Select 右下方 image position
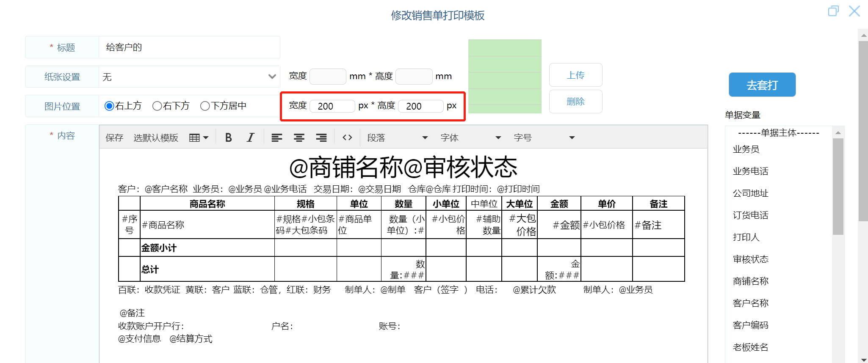Screen dimensions: 868x363 click(x=157, y=106)
